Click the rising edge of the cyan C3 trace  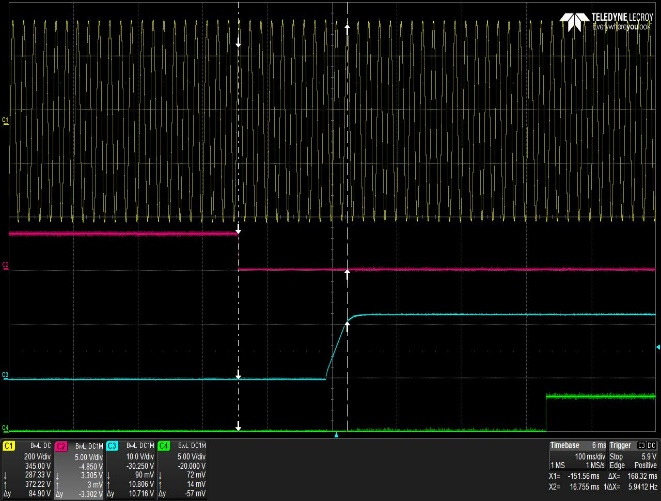tap(336, 350)
